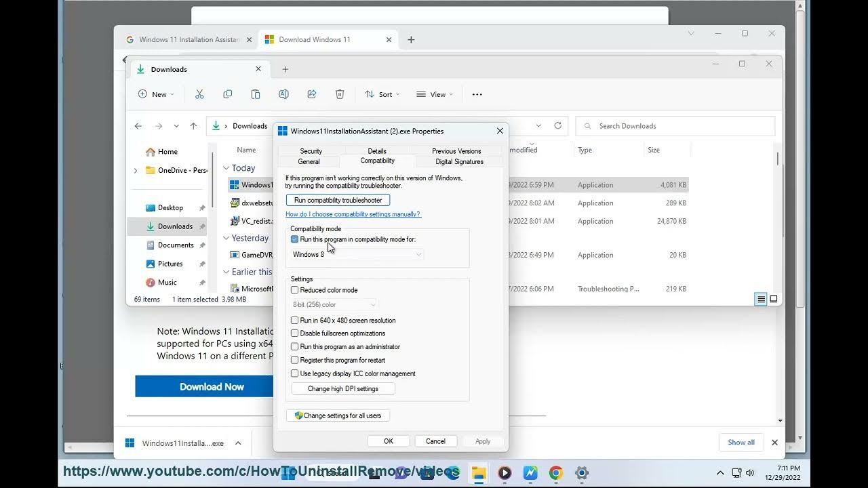Close the Downloads Explorer tab
868x488 pixels.
[258, 69]
